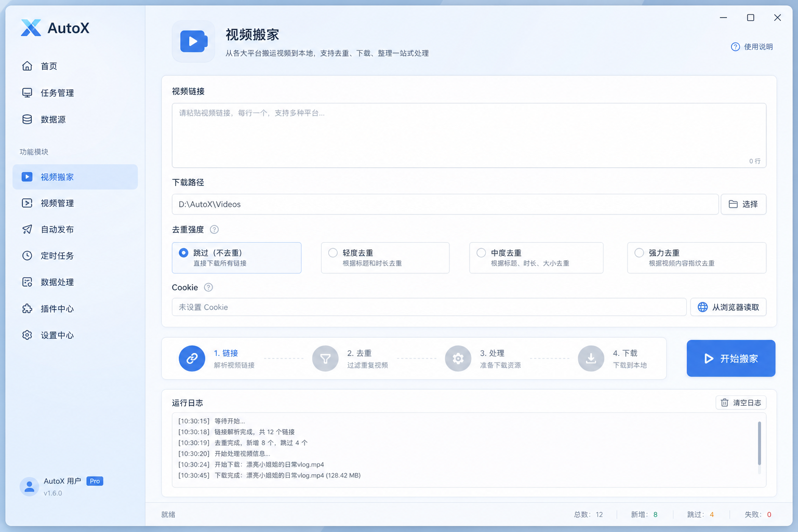Click v1.6.0 version text
The image size is (798, 532).
click(x=52, y=493)
